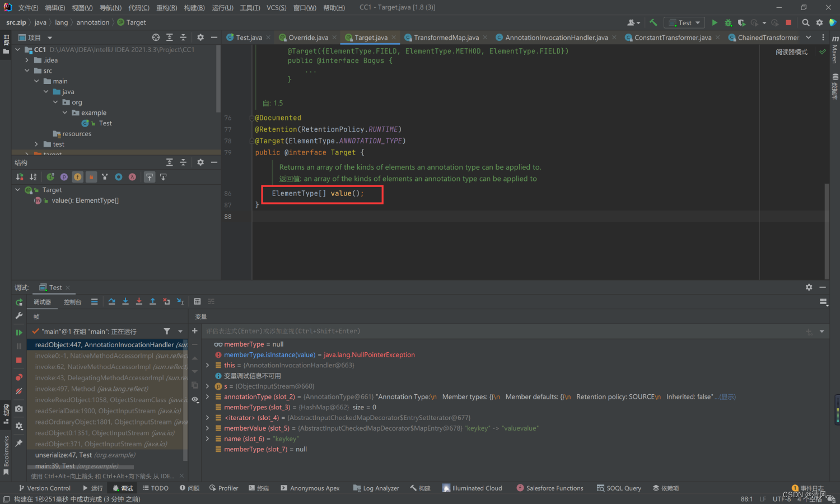
Task: Collapse the Target node in structure tree
Action: pyautogui.click(x=17, y=190)
